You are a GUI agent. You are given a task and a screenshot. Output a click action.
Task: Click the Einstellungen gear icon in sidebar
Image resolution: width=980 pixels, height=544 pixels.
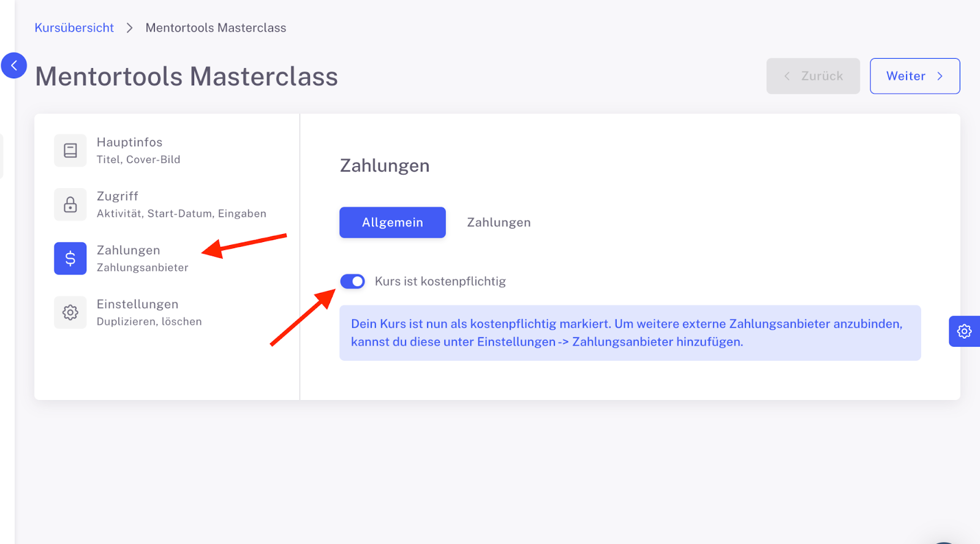(x=70, y=312)
